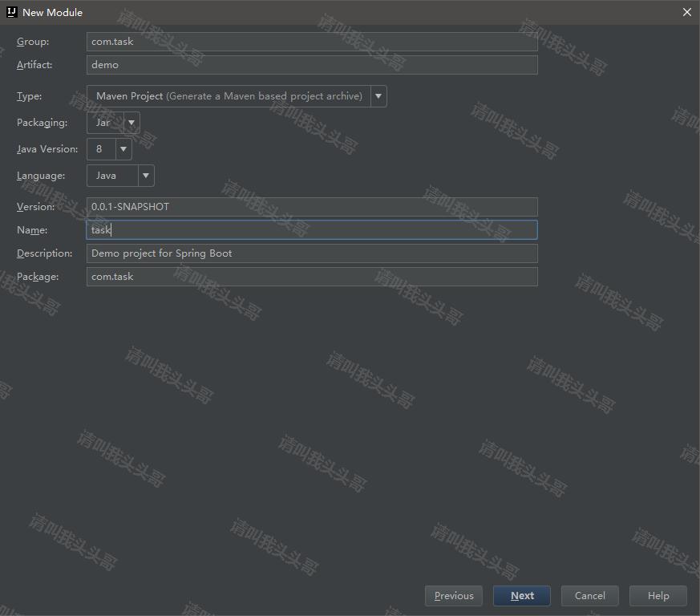Image resolution: width=700 pixels, height=616 pixels.
Task: Close the New Module dialog
Action: tap(686, 12)
